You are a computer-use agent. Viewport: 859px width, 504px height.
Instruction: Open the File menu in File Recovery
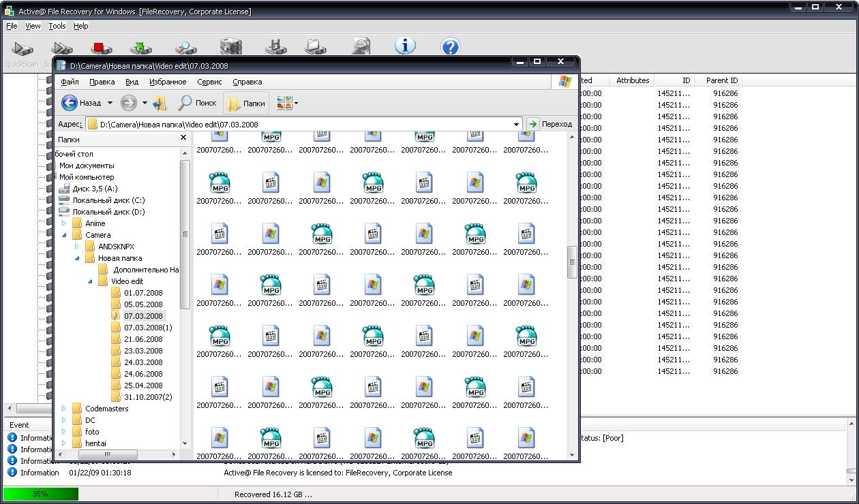coord(12,26)
